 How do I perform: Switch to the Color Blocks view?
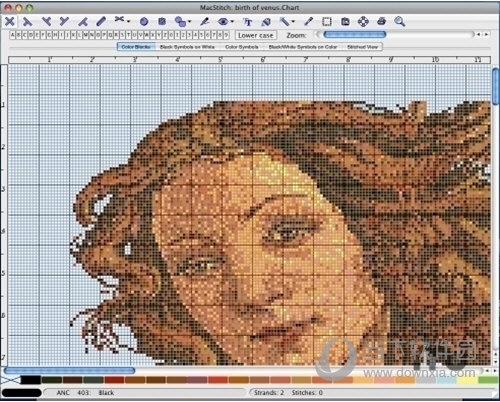click(136, 47)
